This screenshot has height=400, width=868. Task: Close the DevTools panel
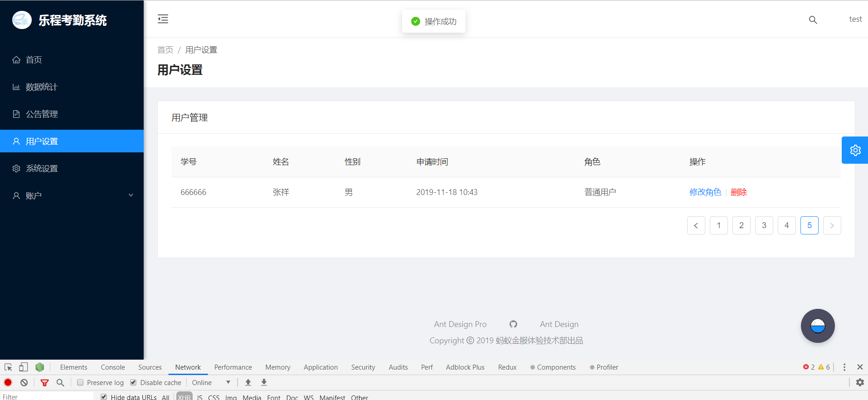point(860,367)
